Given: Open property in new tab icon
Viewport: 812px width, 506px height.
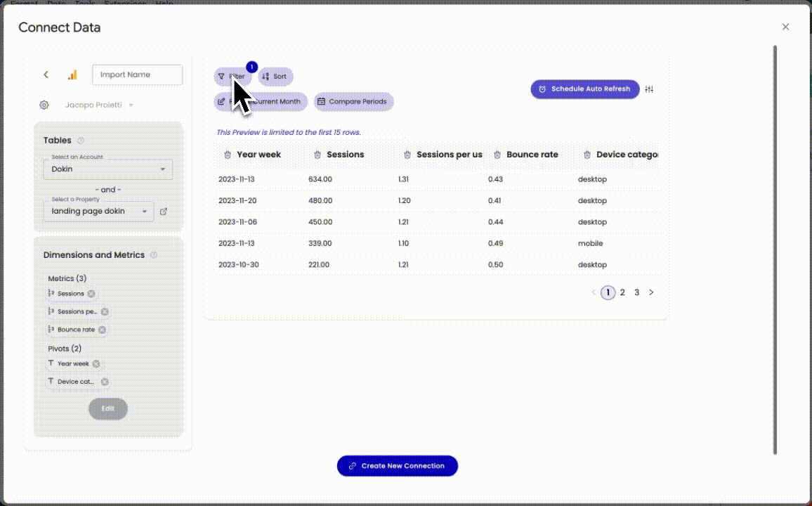Looking at the screenshot, I should pyautogui.click(x=164, y=212).
